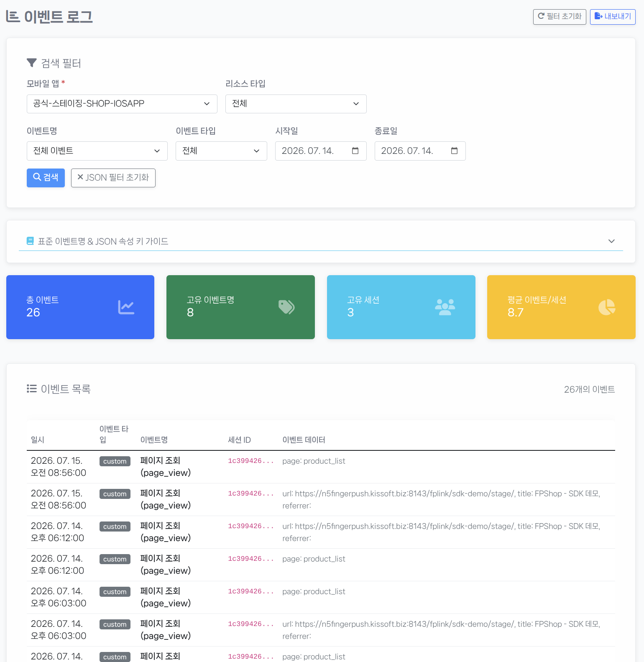
Task: Open calendar picker icon in 시작일 field
Action: pyautogui.click(x=355, y=151)
